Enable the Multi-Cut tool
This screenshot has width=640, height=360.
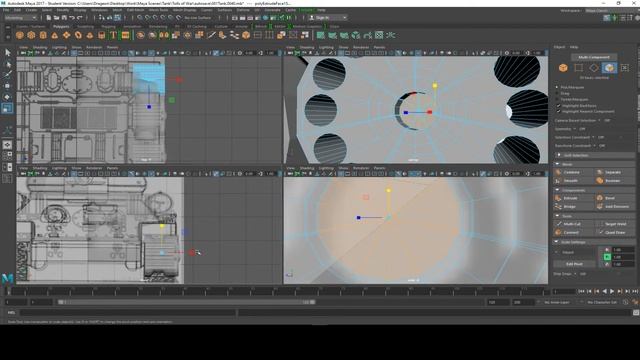[x=572, y=224]
